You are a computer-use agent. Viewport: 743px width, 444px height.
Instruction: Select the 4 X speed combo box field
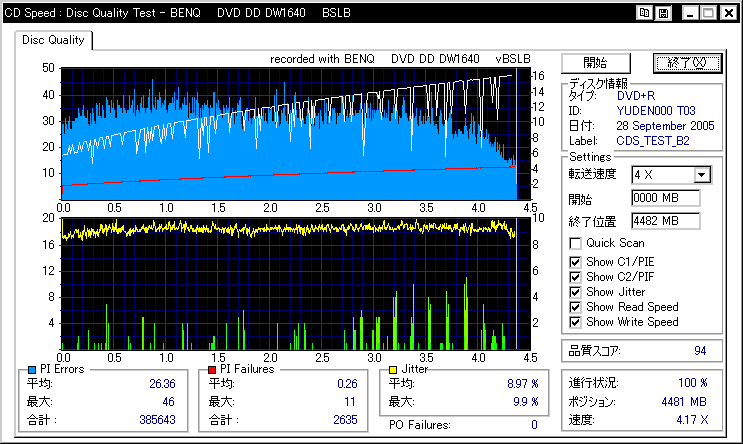click(x=671, y=175)
